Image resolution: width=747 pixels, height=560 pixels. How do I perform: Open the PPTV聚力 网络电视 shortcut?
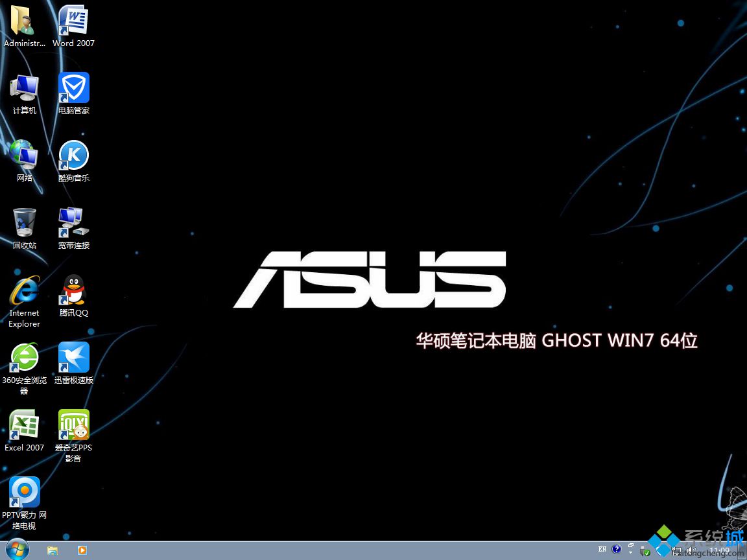[24, 504]
